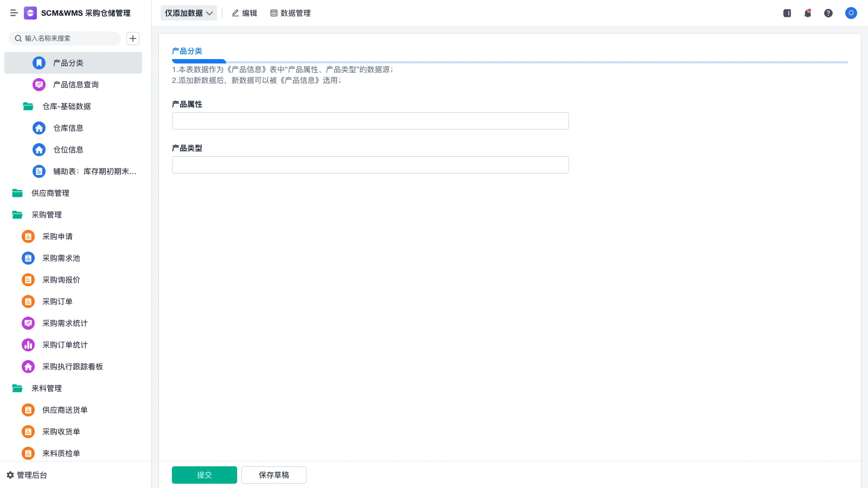Click into the 产品类型 input field
This screenshot has width=868, height=488.
[371, 165]
